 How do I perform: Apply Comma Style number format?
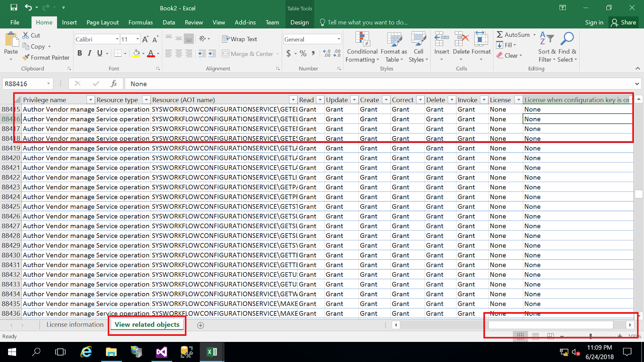313,53
